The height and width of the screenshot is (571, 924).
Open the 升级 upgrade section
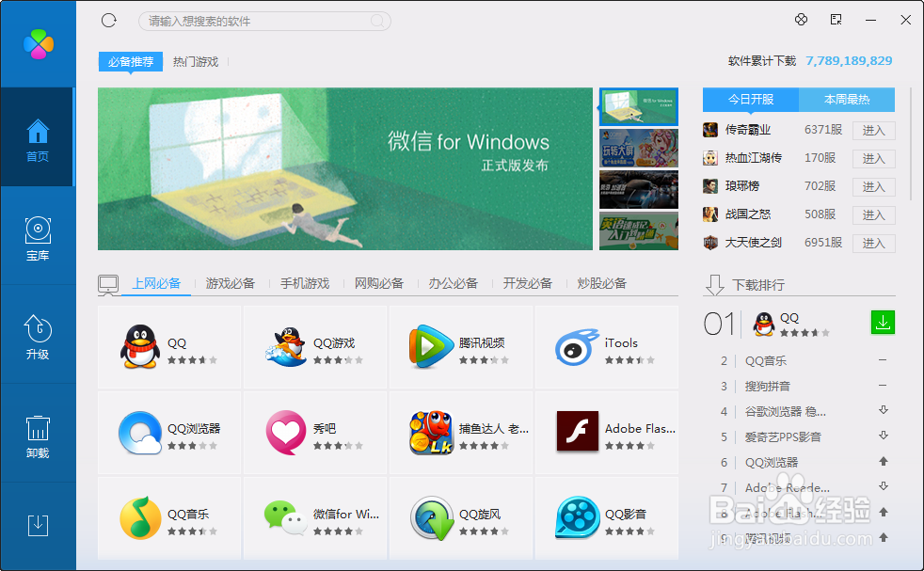coord(38,337)
